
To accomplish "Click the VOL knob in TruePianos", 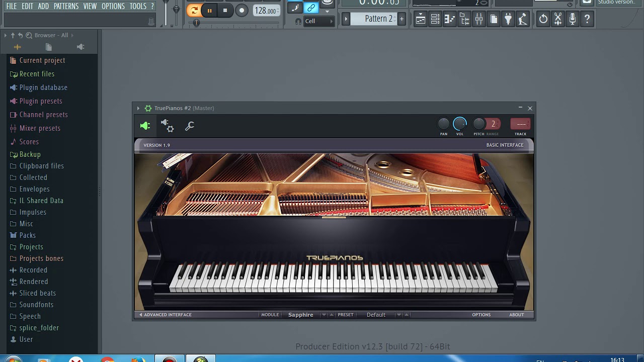I will point(460,124).
